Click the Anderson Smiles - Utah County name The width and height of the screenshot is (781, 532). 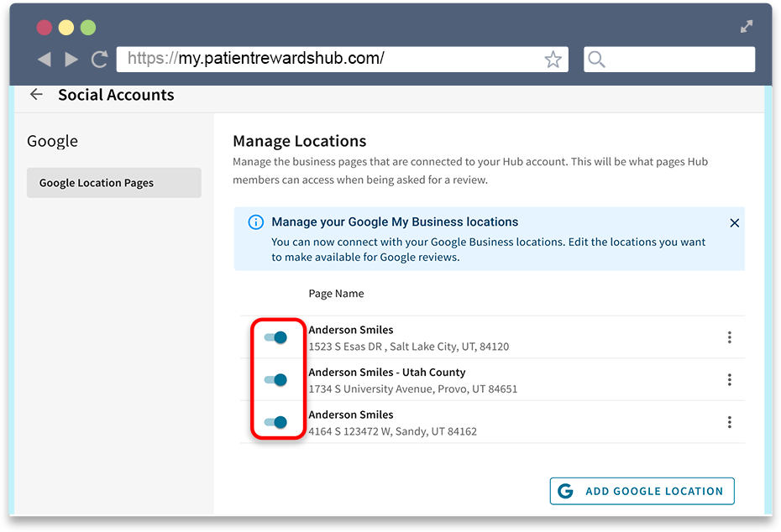click(x=387, y=373)
